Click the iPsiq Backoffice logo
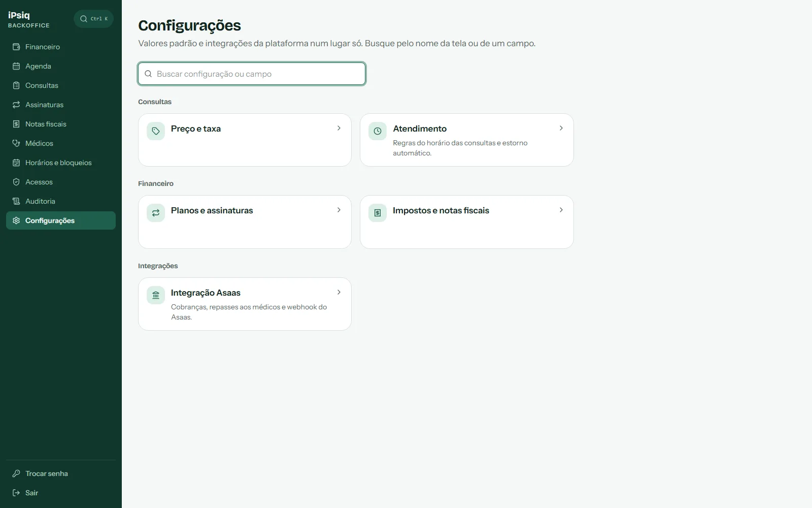The width and height of the screenshot is (812, 508). [x=29, y=19]
